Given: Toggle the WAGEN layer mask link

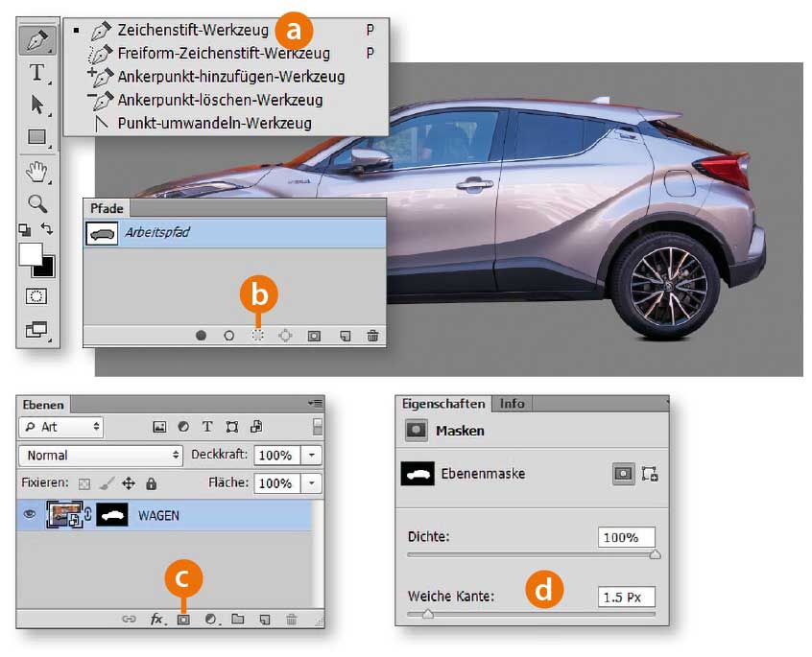Looking at the screenshot, I should click(88, 515).
